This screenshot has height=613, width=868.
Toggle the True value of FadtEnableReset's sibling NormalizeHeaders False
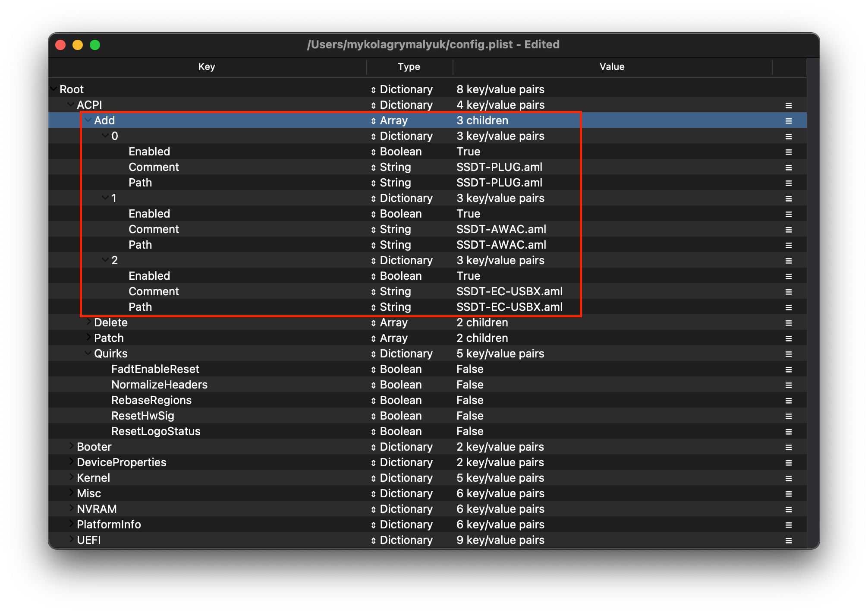(470, 385)
